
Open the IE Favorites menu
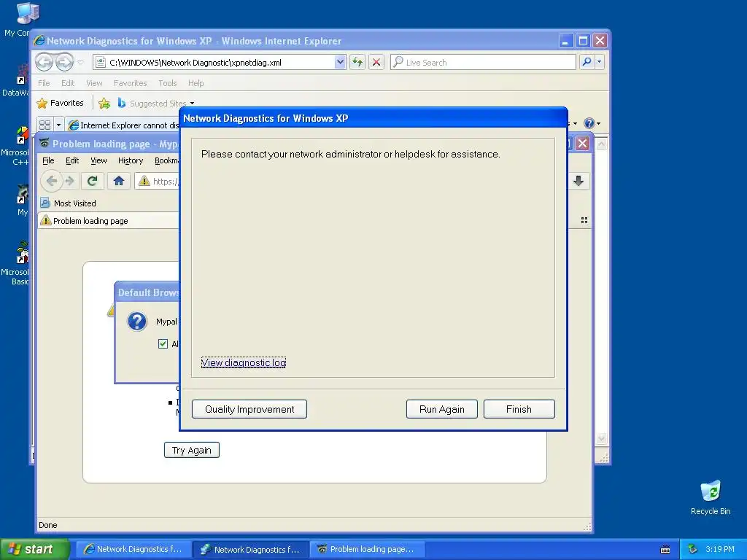click(130, 83)
